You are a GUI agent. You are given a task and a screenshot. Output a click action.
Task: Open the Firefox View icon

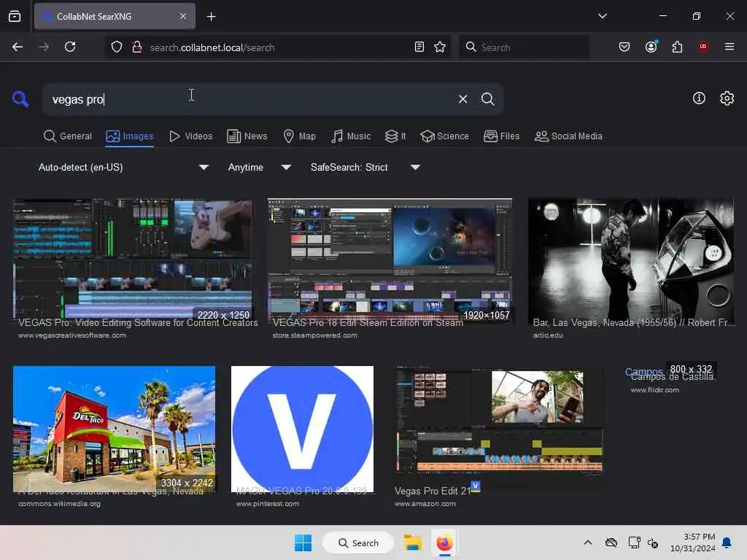(x=15, y=16)
